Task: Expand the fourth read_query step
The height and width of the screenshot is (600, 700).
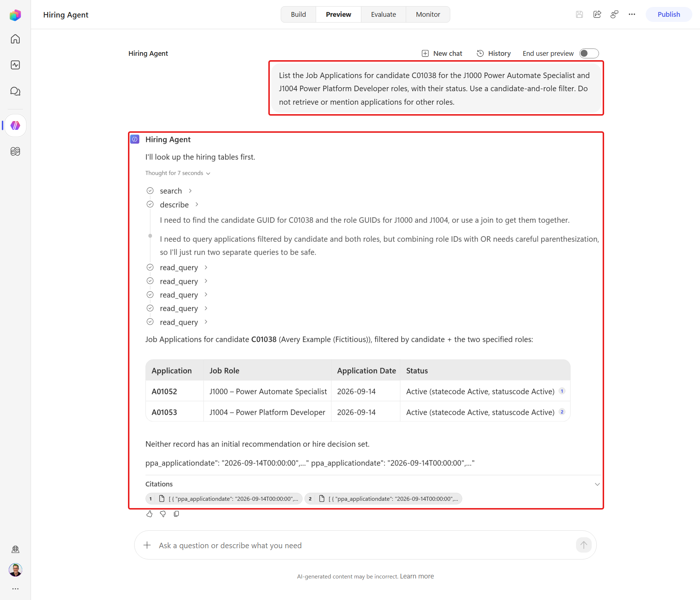Action: (183, 308)
